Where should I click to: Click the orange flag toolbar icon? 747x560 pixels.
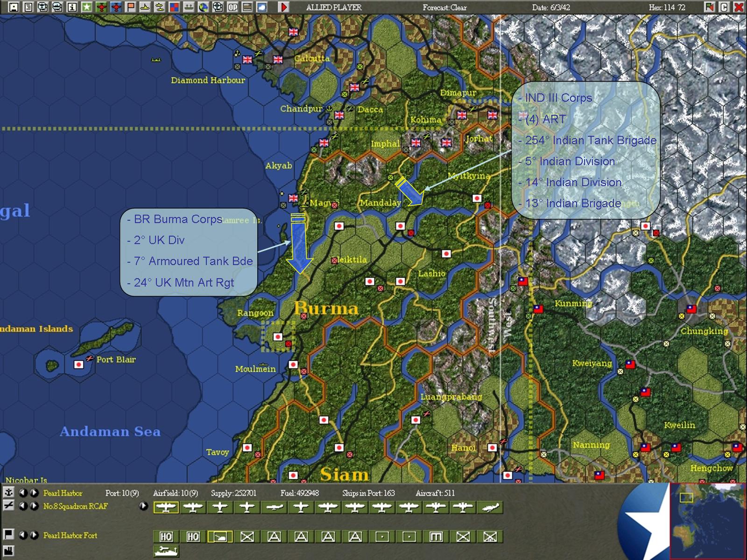point(130,7)
